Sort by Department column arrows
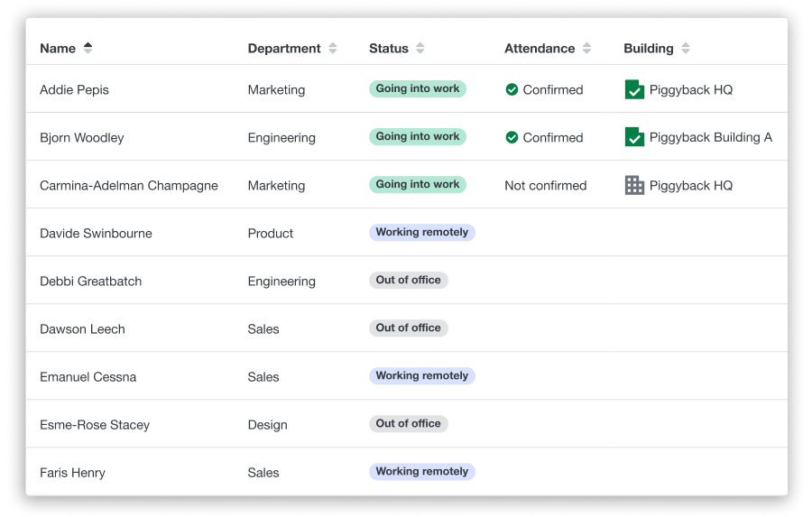Image resolution: width=812 pixels, height=517 pixels. coord(333,48)
